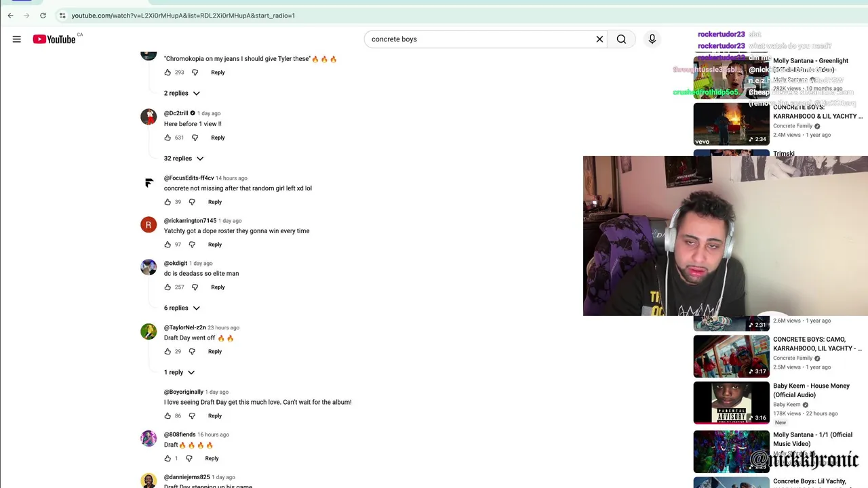Like the FocusEdits comment about concrete
Viewport: 868px width, 488px height.
[167, 202]
